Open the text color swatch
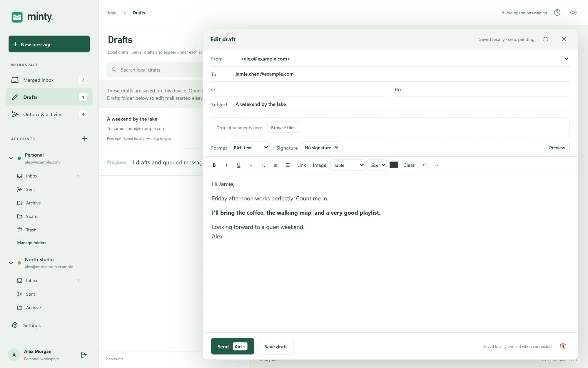 pos(394,165)
